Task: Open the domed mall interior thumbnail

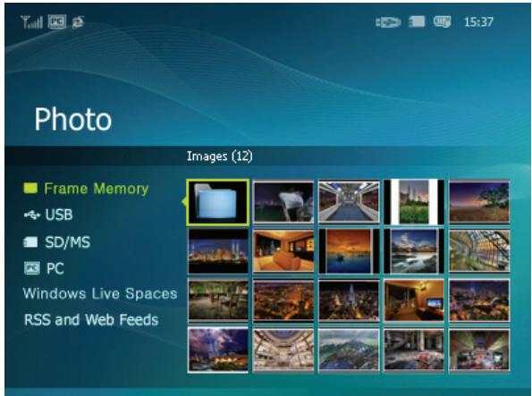Action: coord(283,350)
